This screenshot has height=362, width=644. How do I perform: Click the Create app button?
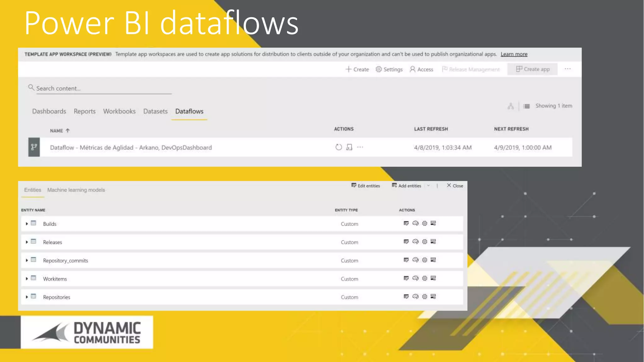[x=532, y=69]
